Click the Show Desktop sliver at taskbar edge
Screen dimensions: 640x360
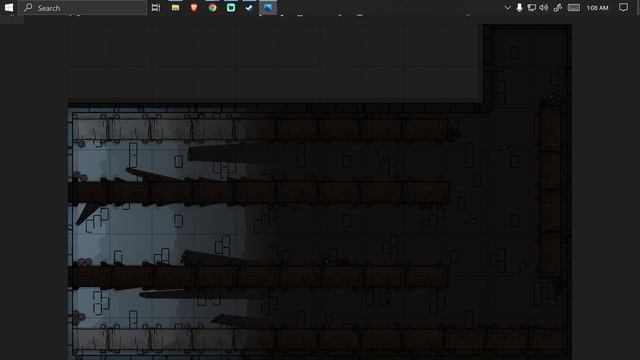[638, 7]
